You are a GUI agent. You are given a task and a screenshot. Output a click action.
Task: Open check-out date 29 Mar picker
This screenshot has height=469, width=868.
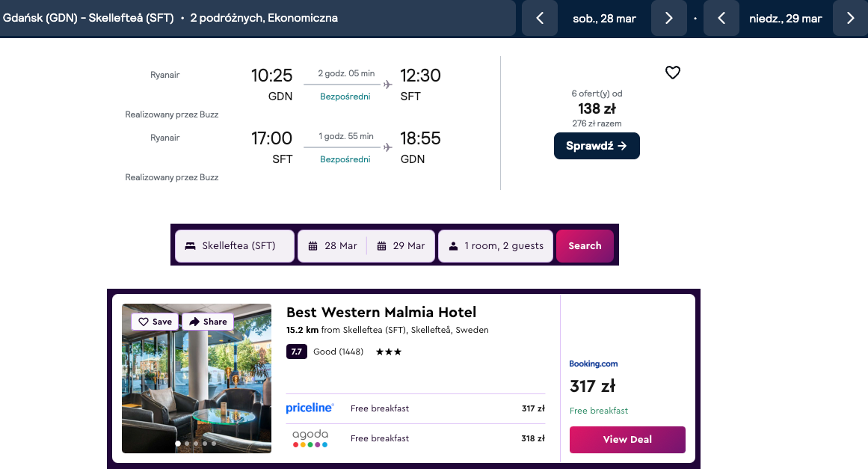click(401, 246)
